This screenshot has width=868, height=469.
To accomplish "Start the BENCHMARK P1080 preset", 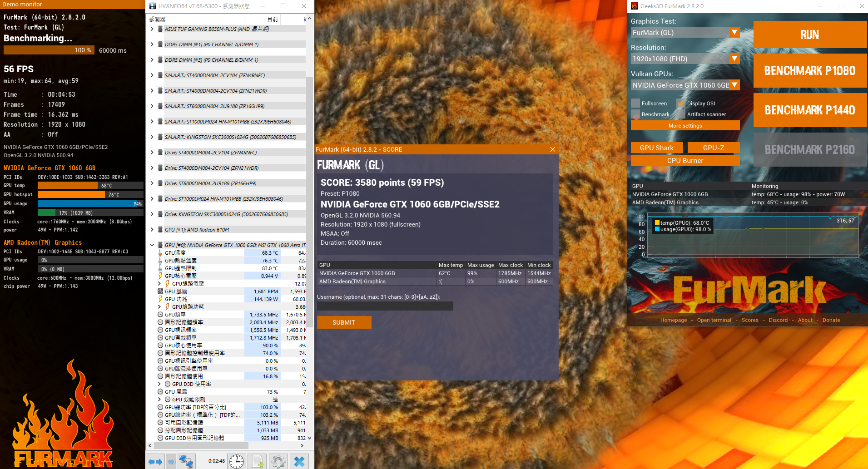I will coord(810,71).
